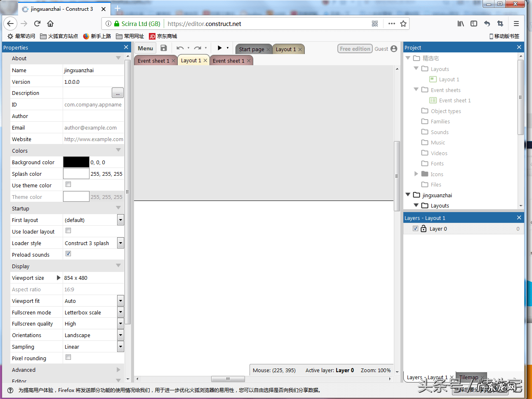Open the Fullscreen mode dropdown
532x399 pixels.
[x=120, y=312]
